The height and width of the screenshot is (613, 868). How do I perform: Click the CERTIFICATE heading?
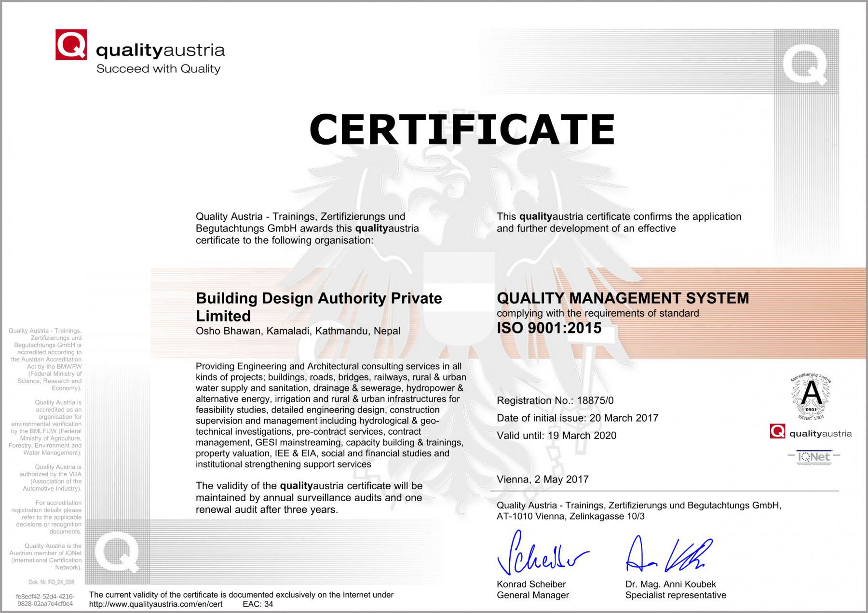(x=462, y=130)
